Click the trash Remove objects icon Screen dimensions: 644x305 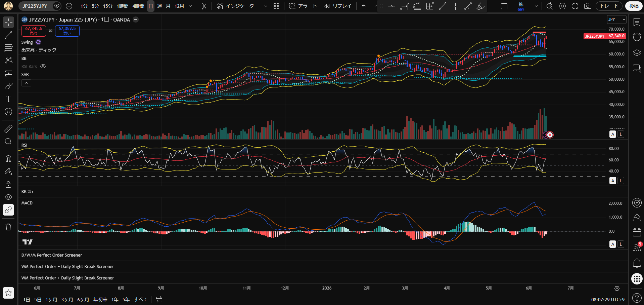click(8, 227)
